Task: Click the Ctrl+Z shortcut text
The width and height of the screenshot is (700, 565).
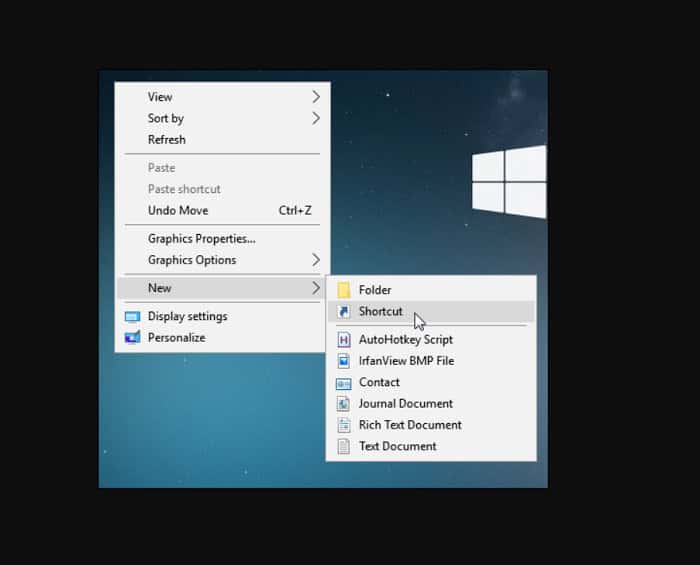Action: click(x=295, y=210)
